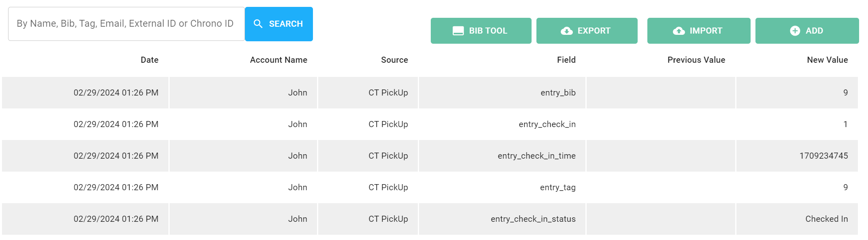Sort by the Account Name column header
Viewport: 868px width, 240px height.
[279, 60]
